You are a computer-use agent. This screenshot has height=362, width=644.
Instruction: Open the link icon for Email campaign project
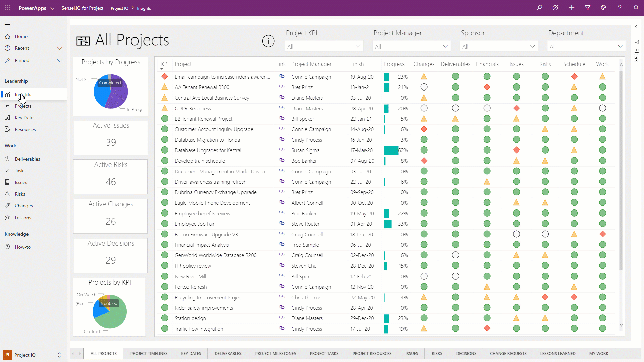281,76
